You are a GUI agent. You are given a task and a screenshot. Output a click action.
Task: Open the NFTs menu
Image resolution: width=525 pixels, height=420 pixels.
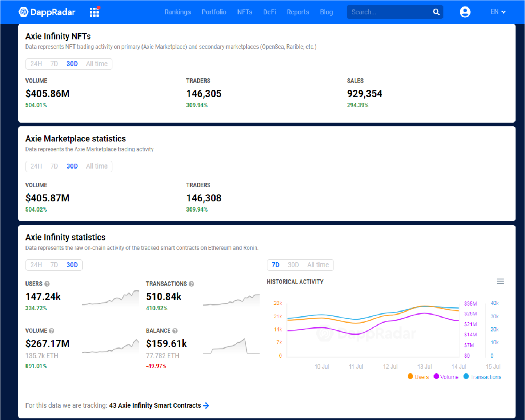pos(244,12)
